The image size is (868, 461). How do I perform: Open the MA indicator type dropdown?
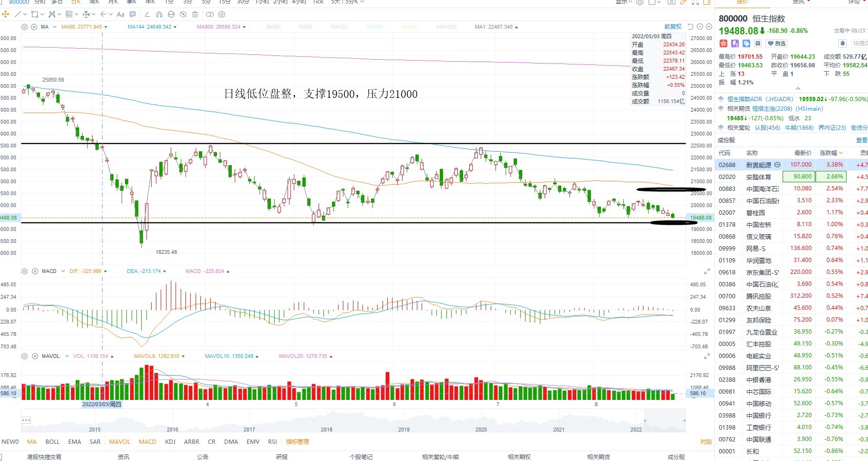[54, 27]
